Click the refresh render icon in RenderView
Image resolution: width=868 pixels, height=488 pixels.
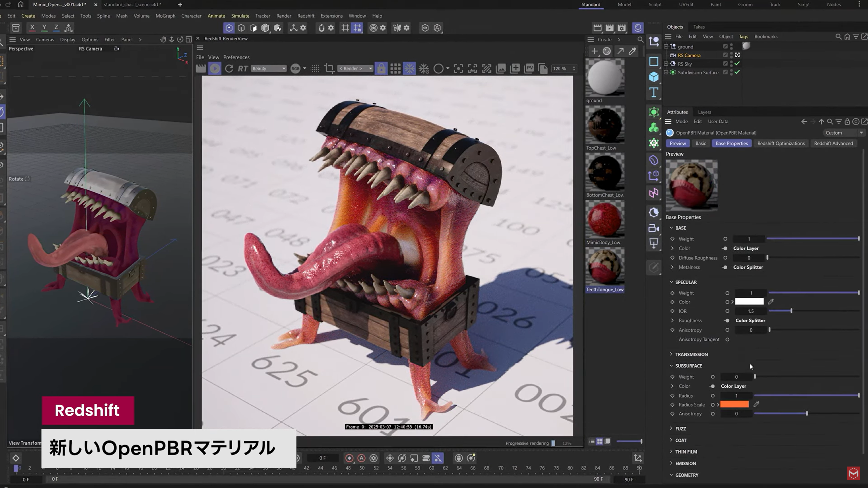(x=229, y=69)
